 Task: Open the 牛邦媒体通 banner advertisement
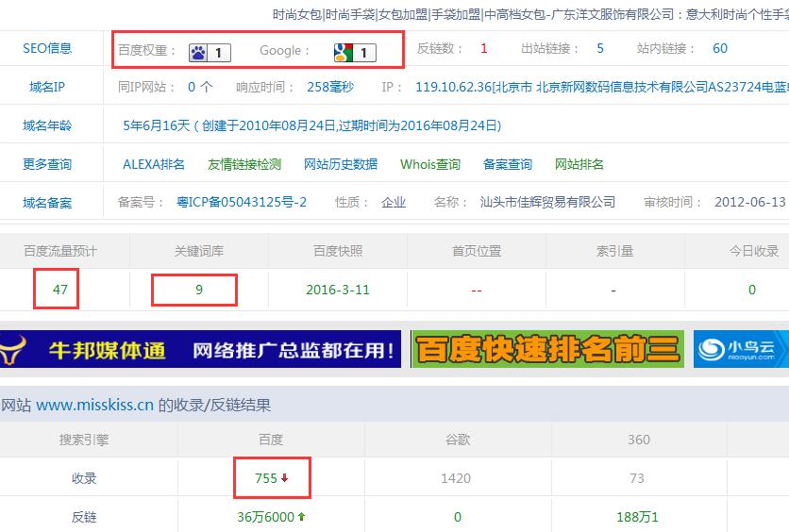pos(200,350)
